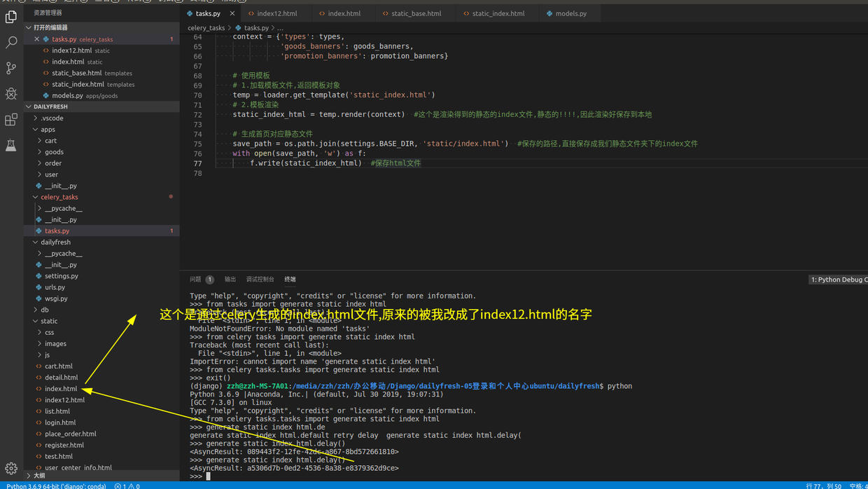The image size is (868, 489).
Task: Open the Output (输出) panel tab
Action: (230, 279)
